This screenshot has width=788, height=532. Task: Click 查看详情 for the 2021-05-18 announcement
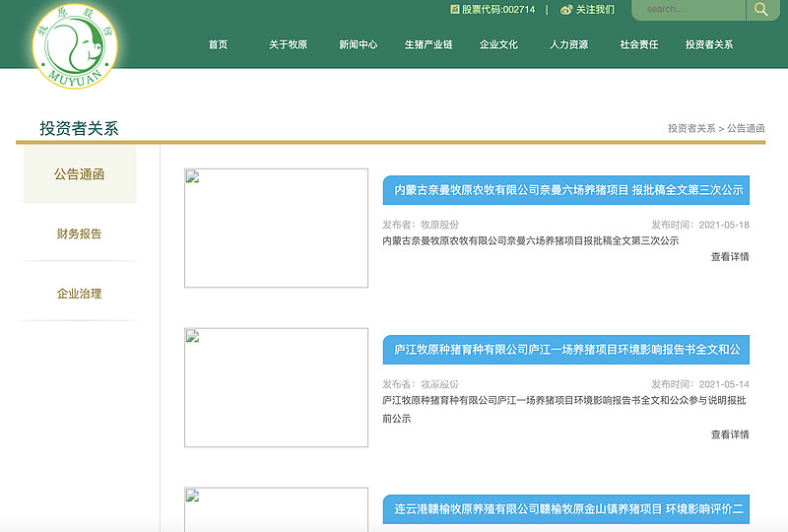730,257
